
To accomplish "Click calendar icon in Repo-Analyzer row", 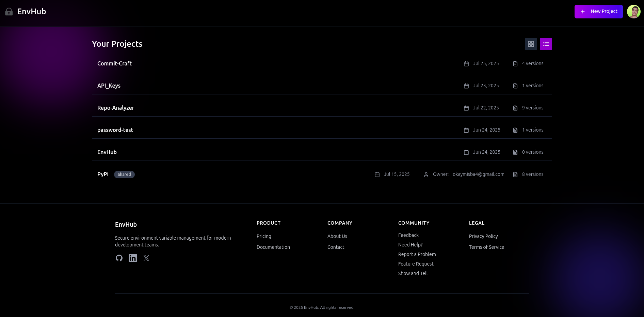I will point(466,108).
